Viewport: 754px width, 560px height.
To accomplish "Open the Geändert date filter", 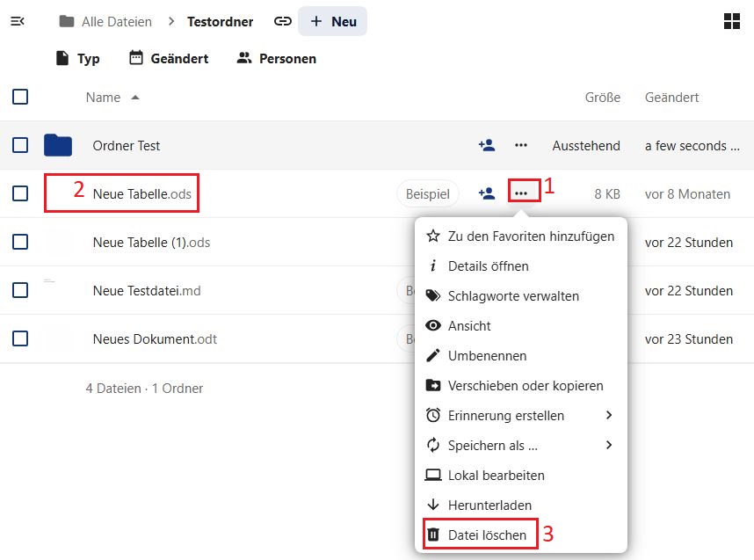I will click(x=169, y=59).
